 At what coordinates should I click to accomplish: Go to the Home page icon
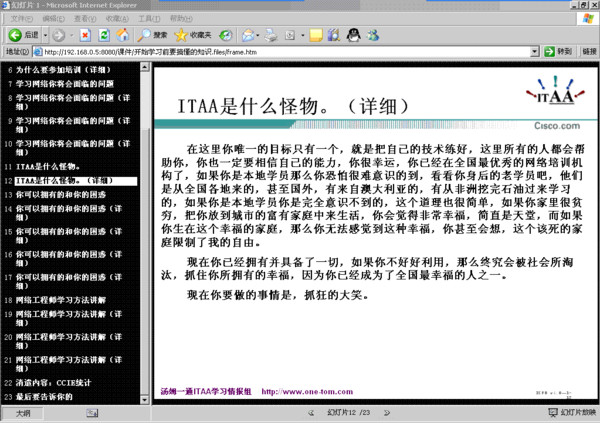pyautogui.click(x=123, y=35)
